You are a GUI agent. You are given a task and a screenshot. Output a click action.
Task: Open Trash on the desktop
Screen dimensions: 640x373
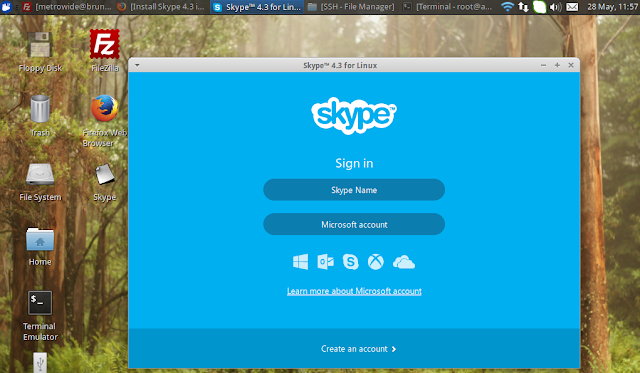[40, 109]
